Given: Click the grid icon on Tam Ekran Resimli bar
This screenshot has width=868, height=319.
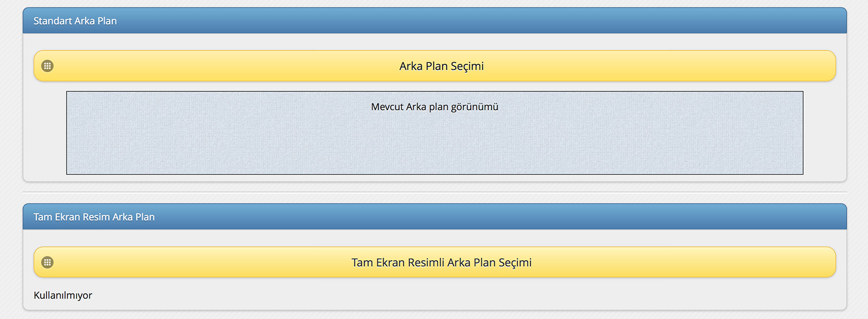Looking at the screenshot, I should [48, 263].
